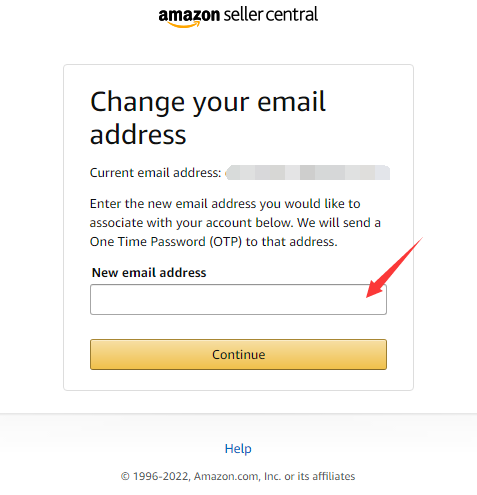477x495 pixels.
Task: Click the orange Amazon smile arrow
Action: pos(184,24)
